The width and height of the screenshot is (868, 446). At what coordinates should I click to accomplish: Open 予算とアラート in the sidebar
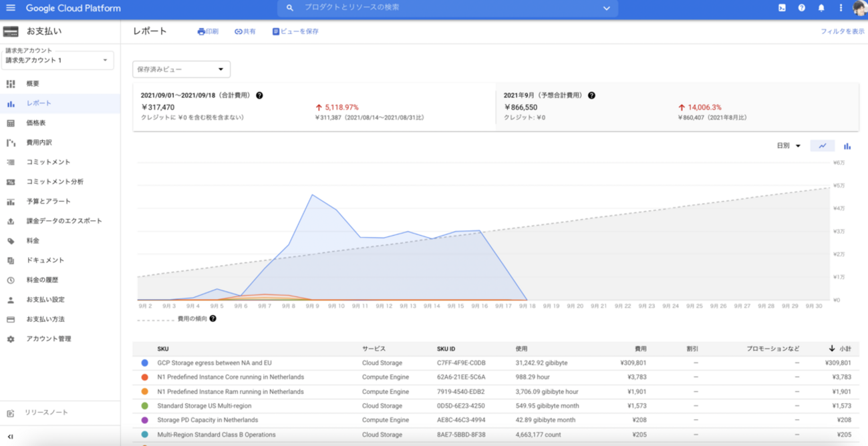tap(48, 202)
